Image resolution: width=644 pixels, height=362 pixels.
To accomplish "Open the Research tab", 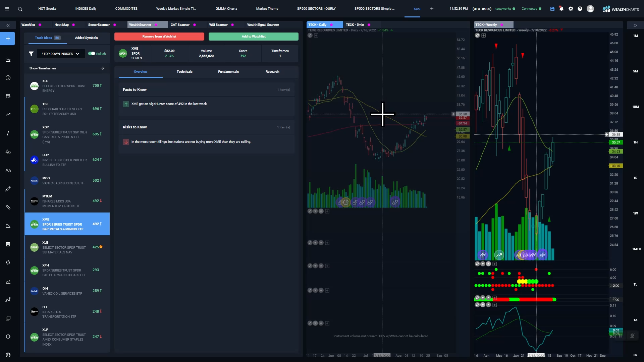I will pyautogui.click(x=272, y=72).
